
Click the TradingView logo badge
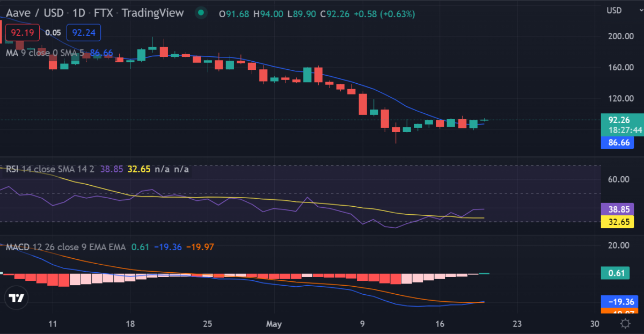pyautogui.click(x=17, y=299)
